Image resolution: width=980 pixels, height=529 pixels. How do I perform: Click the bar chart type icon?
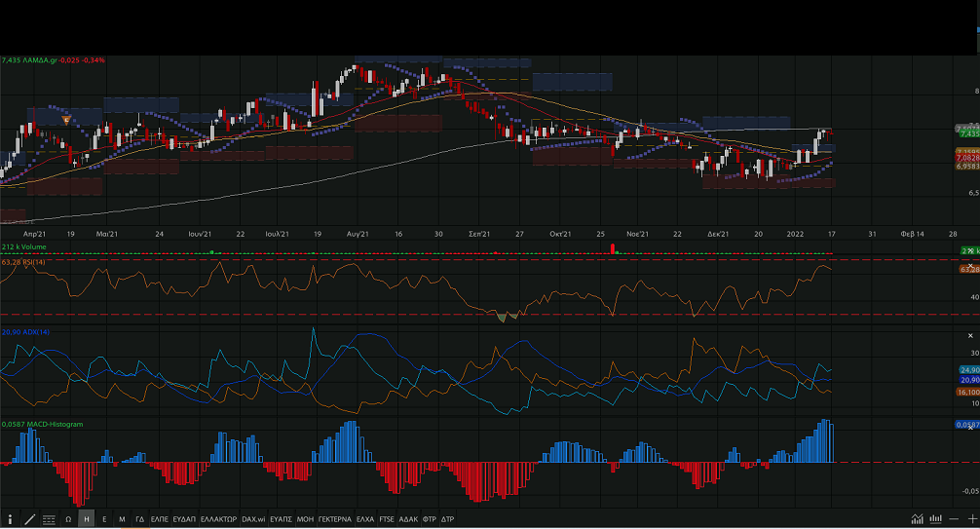935,519
